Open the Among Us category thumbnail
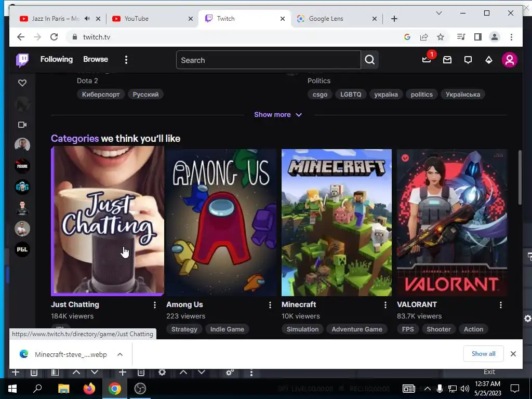Screen dimensions: 532x399 pos(221,222)
